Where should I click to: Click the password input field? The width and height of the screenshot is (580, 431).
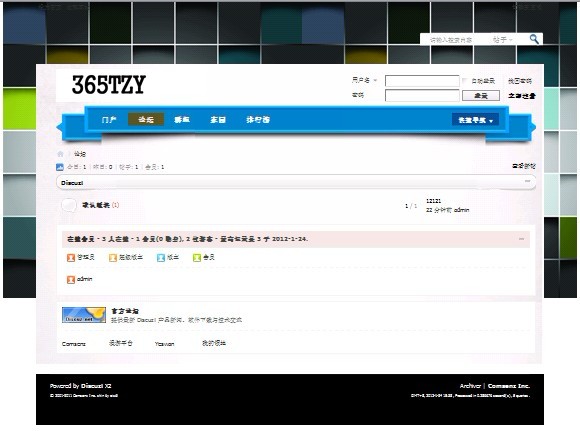pyautogui.click(x=422, y=95)
